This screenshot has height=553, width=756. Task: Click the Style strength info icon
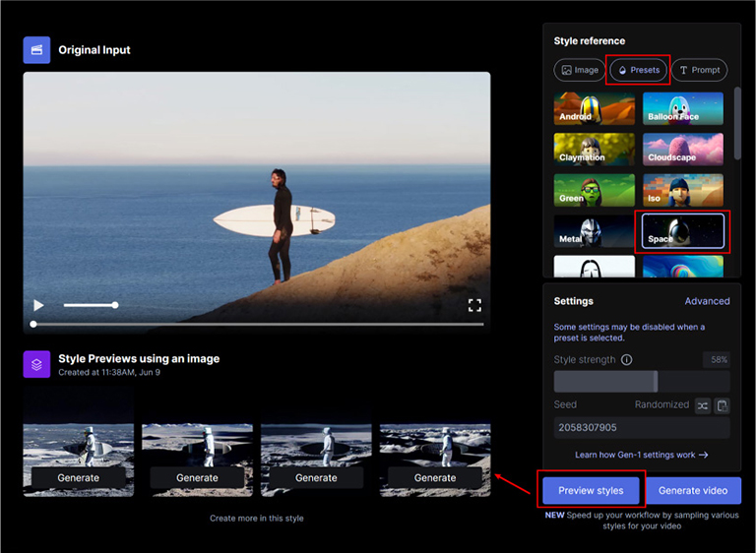click(626, 360)
